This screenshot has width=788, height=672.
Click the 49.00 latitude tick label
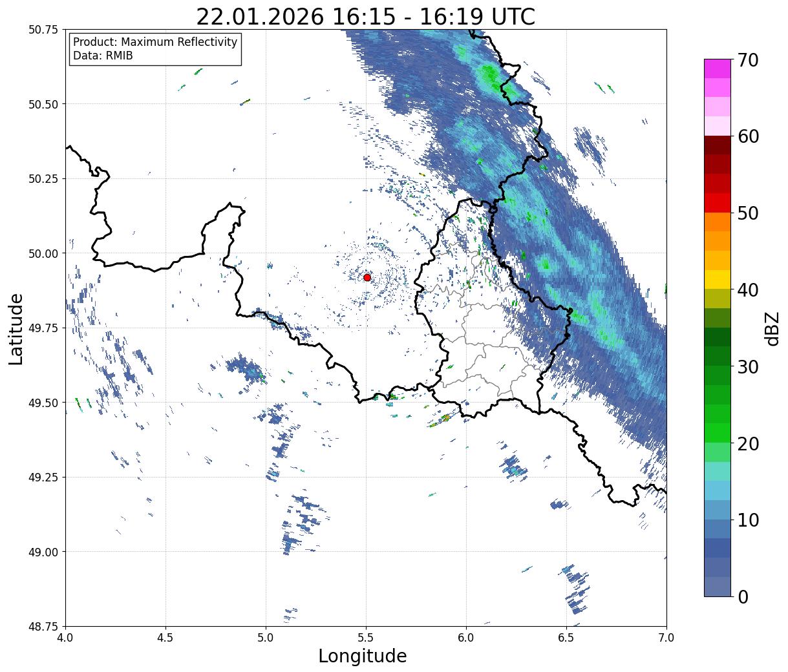point(43,552)
